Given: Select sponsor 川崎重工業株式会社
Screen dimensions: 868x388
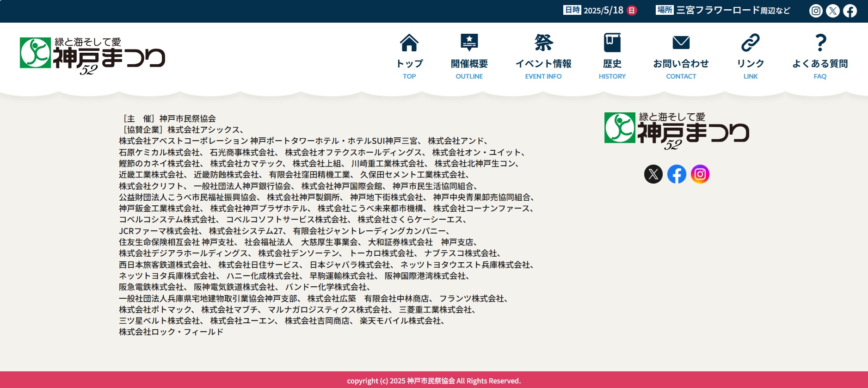Looking at the screenshot, I should point(388,164).
